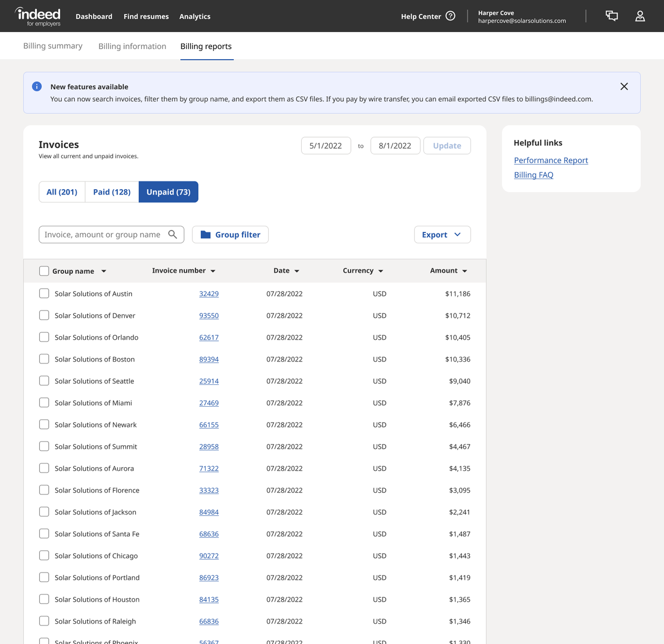Click the folder icon on Group filter
664x644 pixels.
pyautogui.click(x=205, y=235)
